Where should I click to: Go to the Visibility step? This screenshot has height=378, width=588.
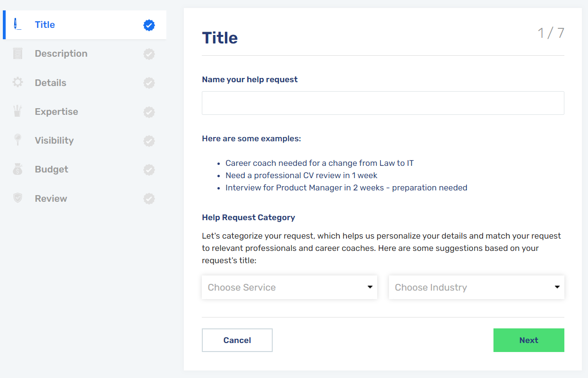(x=54, y=140)
